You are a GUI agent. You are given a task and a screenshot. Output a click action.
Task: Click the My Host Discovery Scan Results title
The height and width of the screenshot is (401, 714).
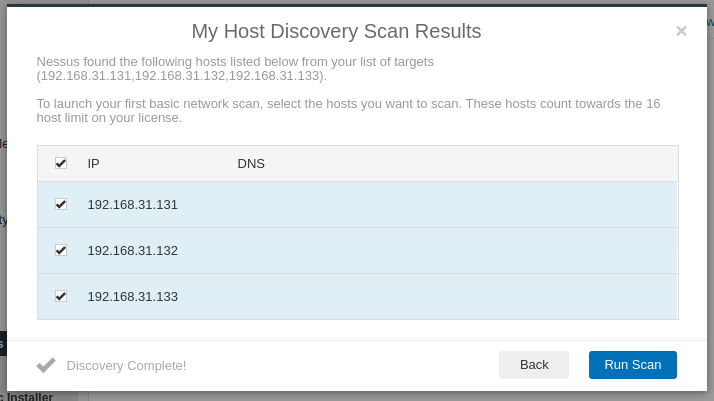(x=336, y=31)
